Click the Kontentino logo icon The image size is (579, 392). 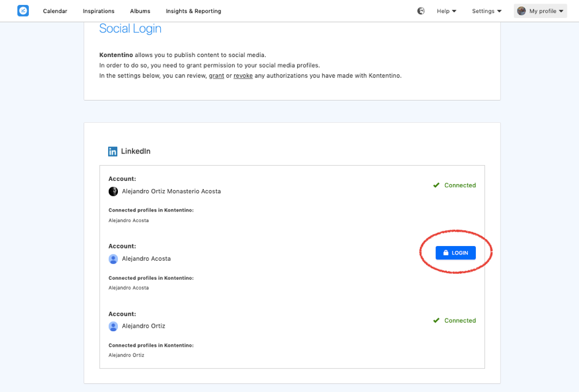[x=23, y=10]
